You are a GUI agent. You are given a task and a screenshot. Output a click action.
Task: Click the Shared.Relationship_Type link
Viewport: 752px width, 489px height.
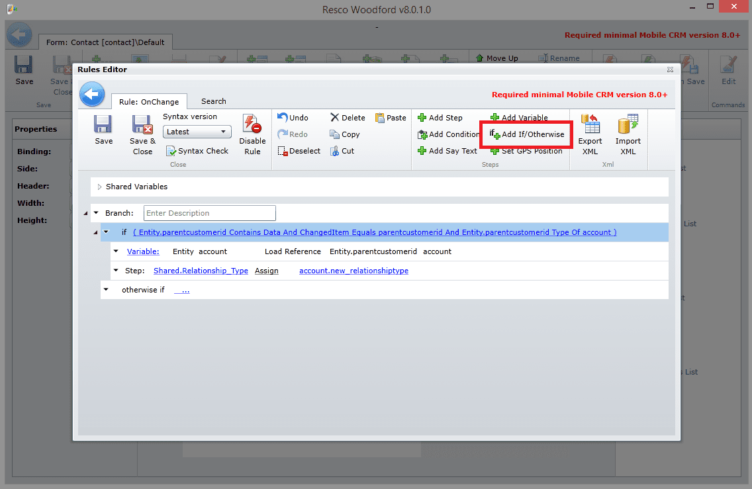pos(200,271)
